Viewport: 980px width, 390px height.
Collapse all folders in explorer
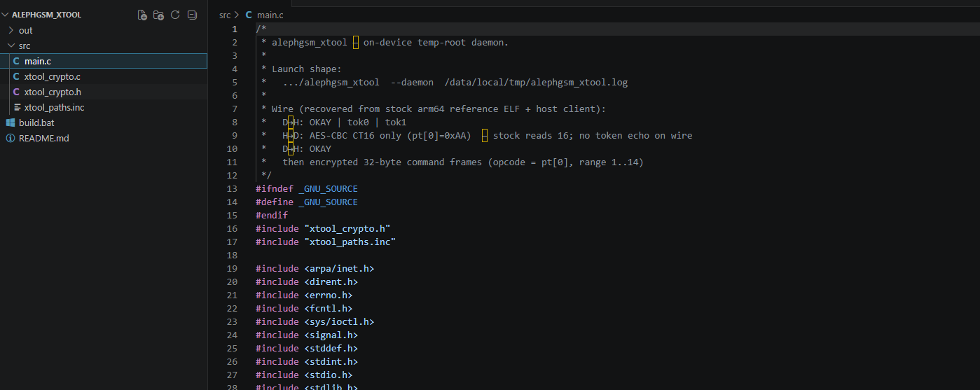pos(193,15)
